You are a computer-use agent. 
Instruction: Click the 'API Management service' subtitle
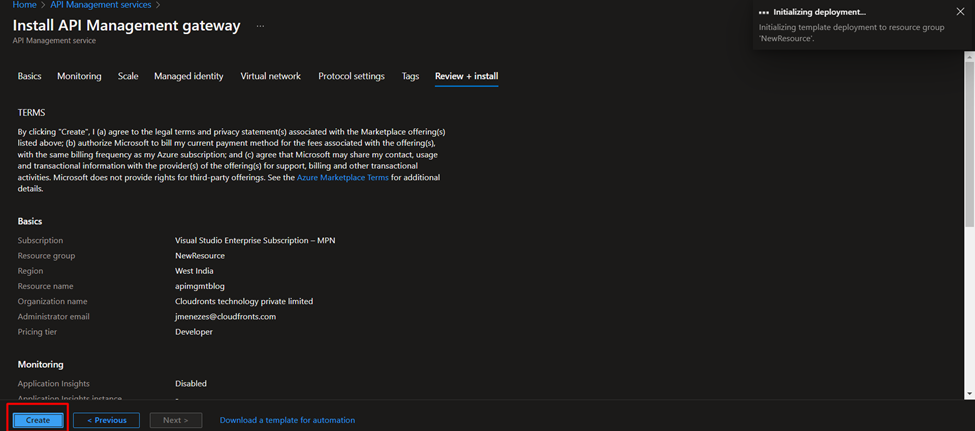click(x=54, y=40)
